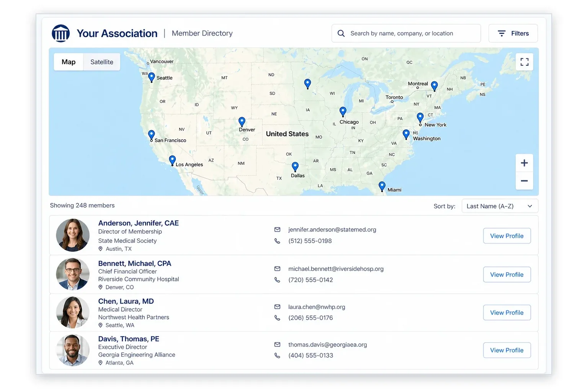
Task: Select the Montreal area map pin
Action: [x=434, y=86]
